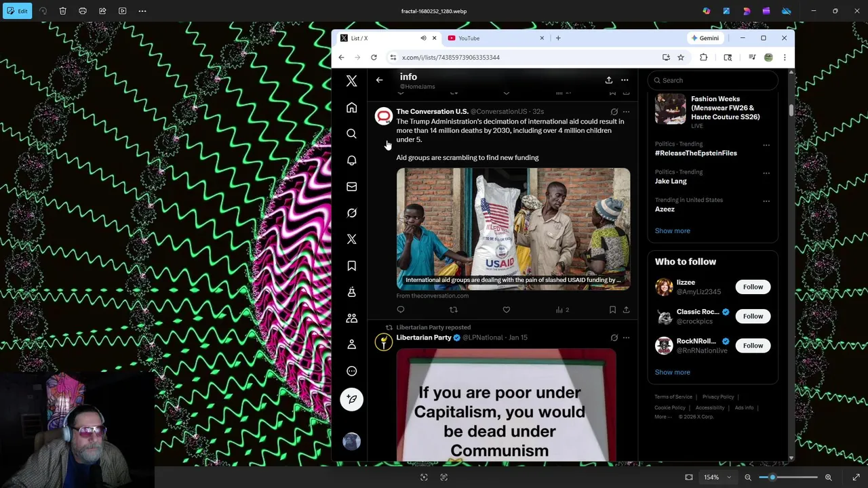Reply to The Conversation U.S. post
Image resolution: width=868 pixels, height=488 pixels.
pos(401,310)
